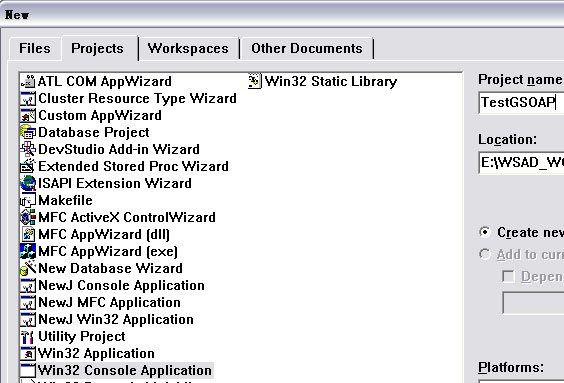Click the Win32 Console Application icon
The width and height of the screenshot is (564, 383).
[28, 370]
